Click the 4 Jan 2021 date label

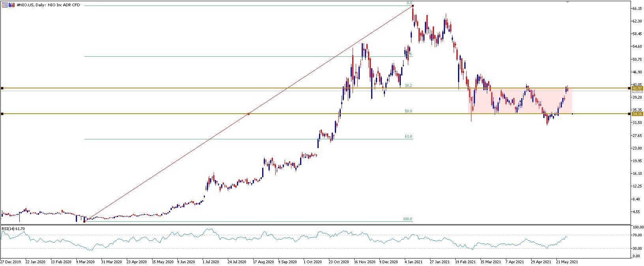(x=413, y=262)
